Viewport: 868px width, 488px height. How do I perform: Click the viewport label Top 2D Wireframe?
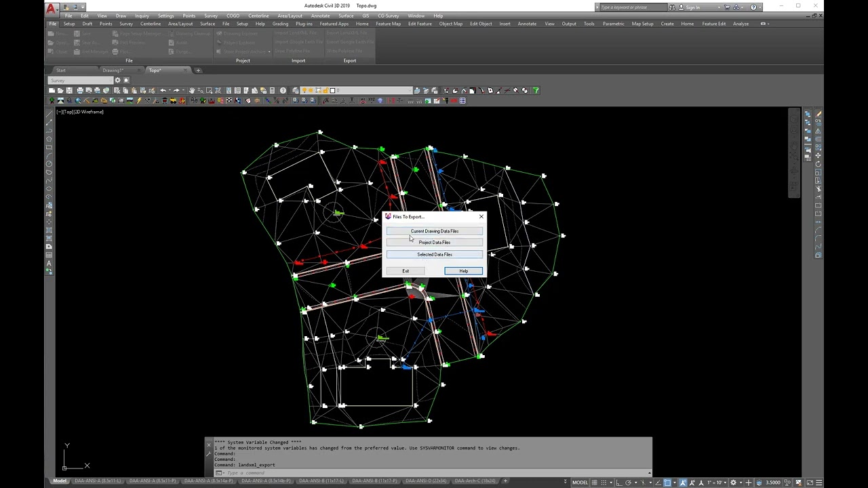(x=80, y=112)
